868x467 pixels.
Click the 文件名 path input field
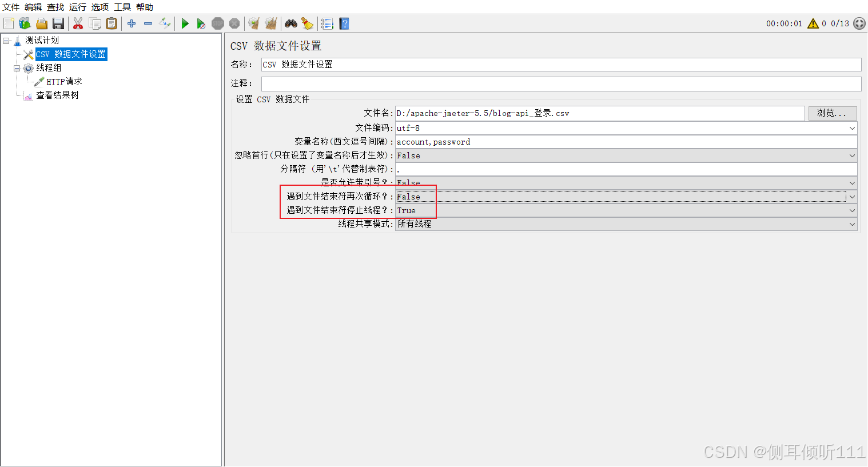pyautogui.click(x=600, y=113)
